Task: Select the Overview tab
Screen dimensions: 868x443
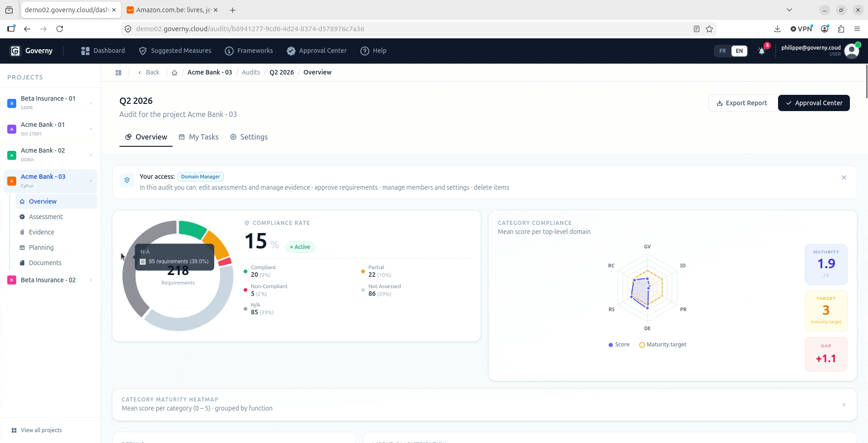Action: tap(146, 137)
